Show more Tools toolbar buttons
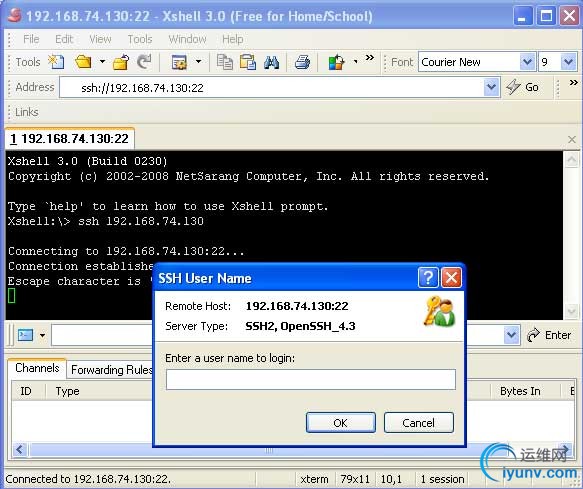This screenshot has width=583, height=489. click(370, 58)
